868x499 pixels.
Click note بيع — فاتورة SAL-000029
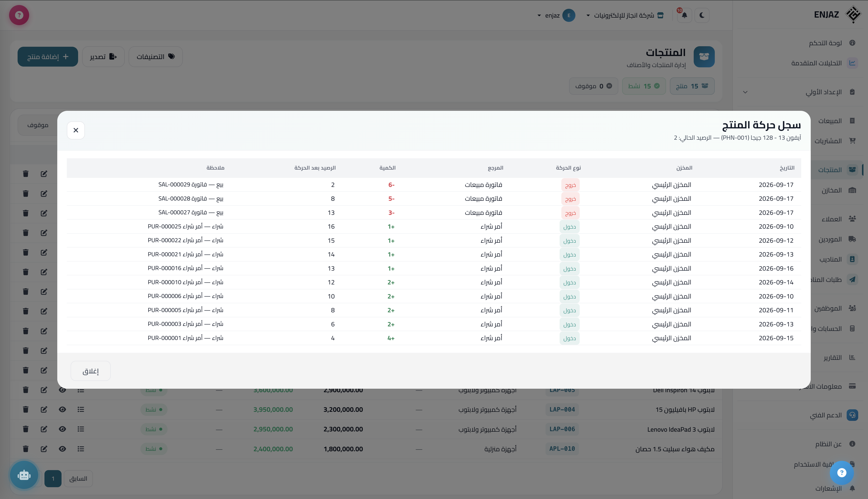191,184
